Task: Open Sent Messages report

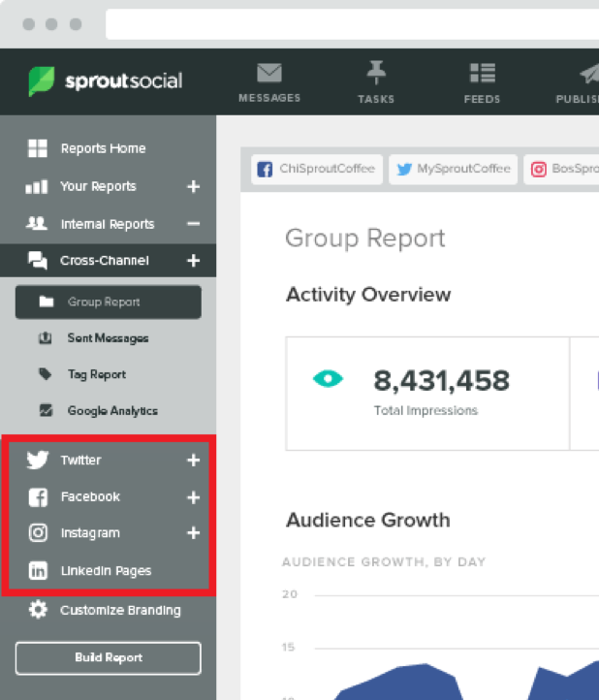Action: pyautogui.click(x=108, y=338)
